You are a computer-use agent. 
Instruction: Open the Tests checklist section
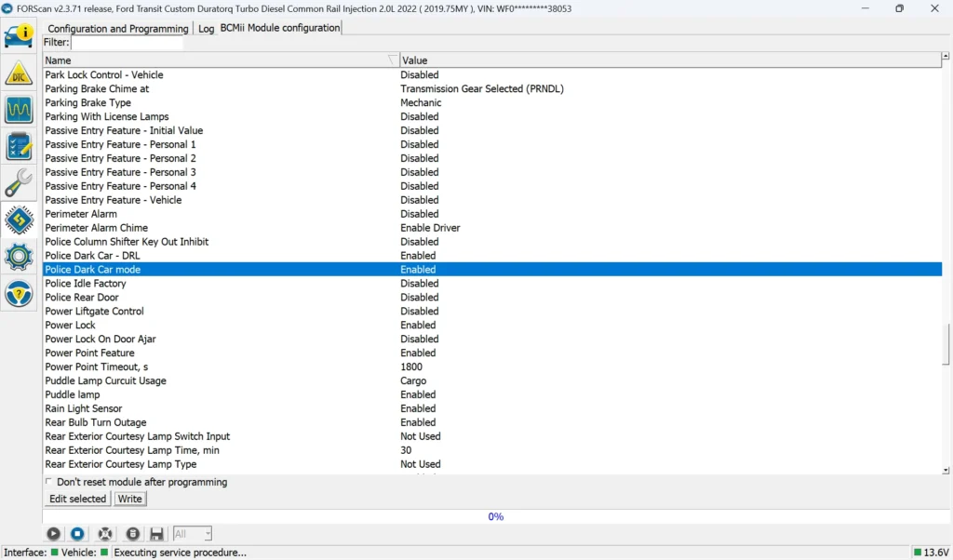pos(19,146)
